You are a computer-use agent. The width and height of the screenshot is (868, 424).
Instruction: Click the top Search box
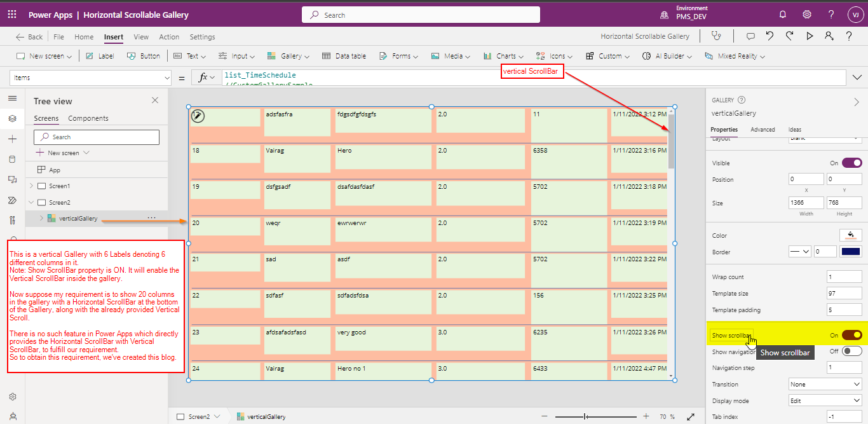(421, 15)
